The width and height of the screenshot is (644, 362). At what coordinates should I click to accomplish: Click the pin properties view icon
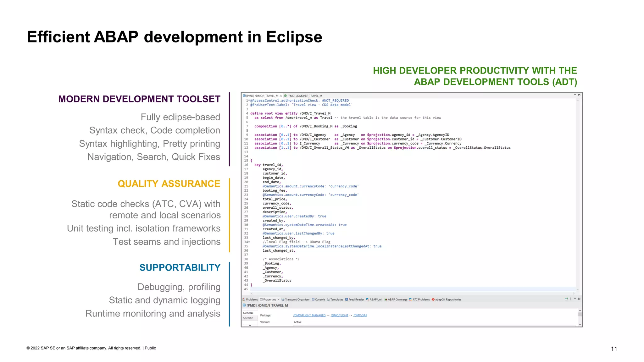pos(566,299)
